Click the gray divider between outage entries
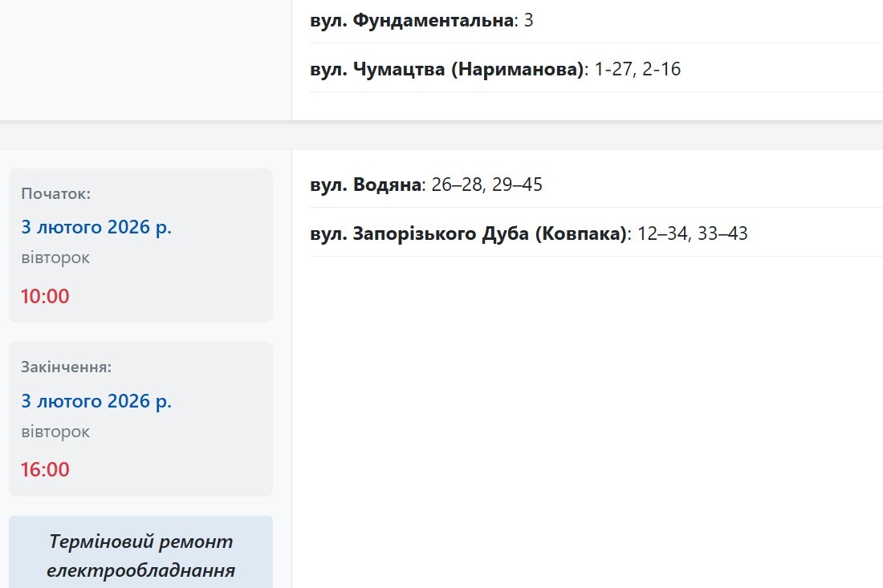The height and width of the screenshot is (588, 883). [x=441, y=136]
